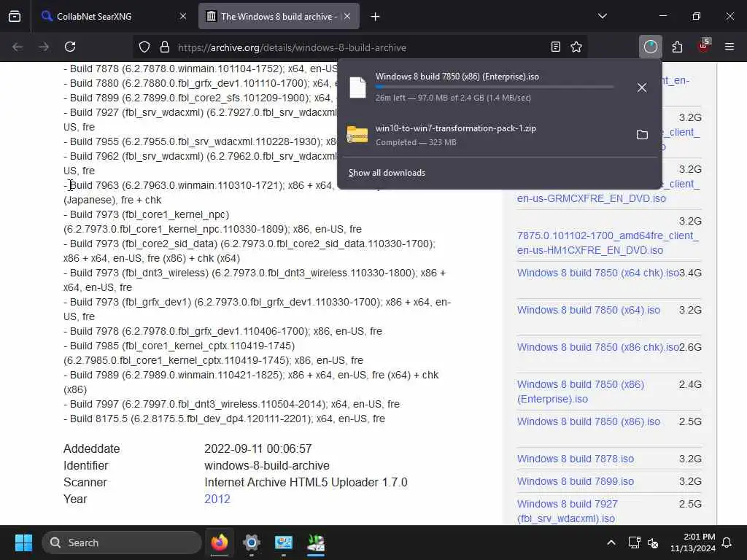Click the Build 8175.5 description line
Viewport: 747px width, 560px height.
tap(225, 419)
